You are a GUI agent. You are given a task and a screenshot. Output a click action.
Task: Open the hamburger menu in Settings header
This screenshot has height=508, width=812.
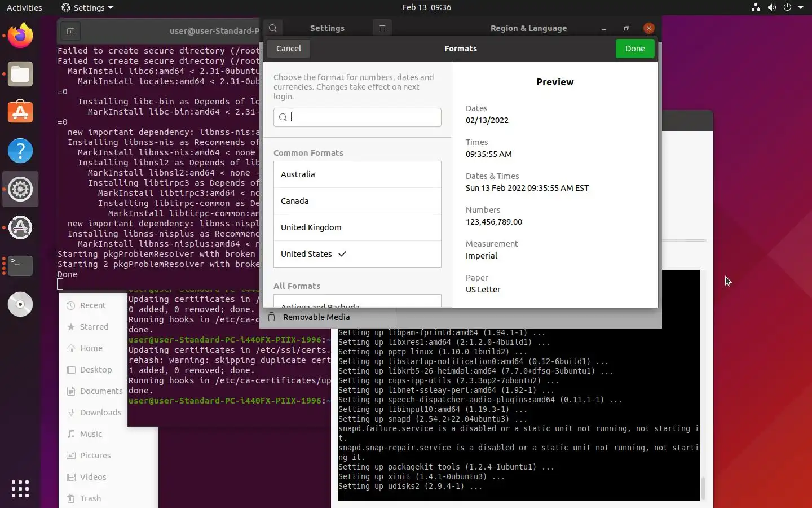click(382, 28)
